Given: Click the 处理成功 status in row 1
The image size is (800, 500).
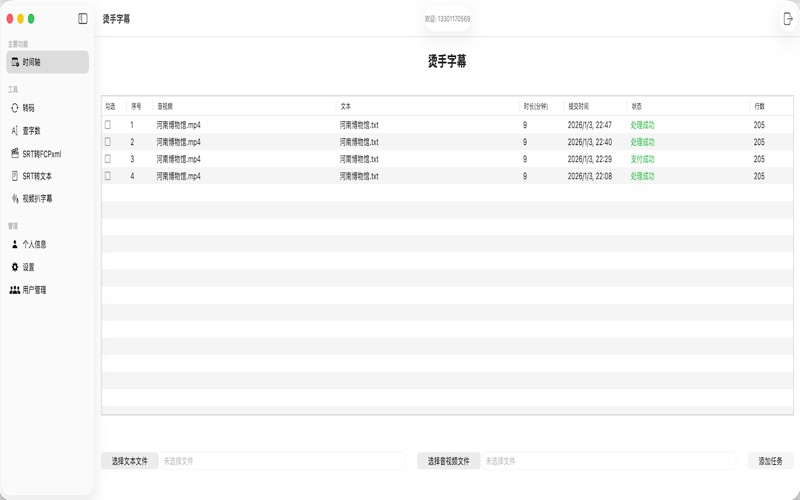Looking at the screenshot, I should coord(642,125).
